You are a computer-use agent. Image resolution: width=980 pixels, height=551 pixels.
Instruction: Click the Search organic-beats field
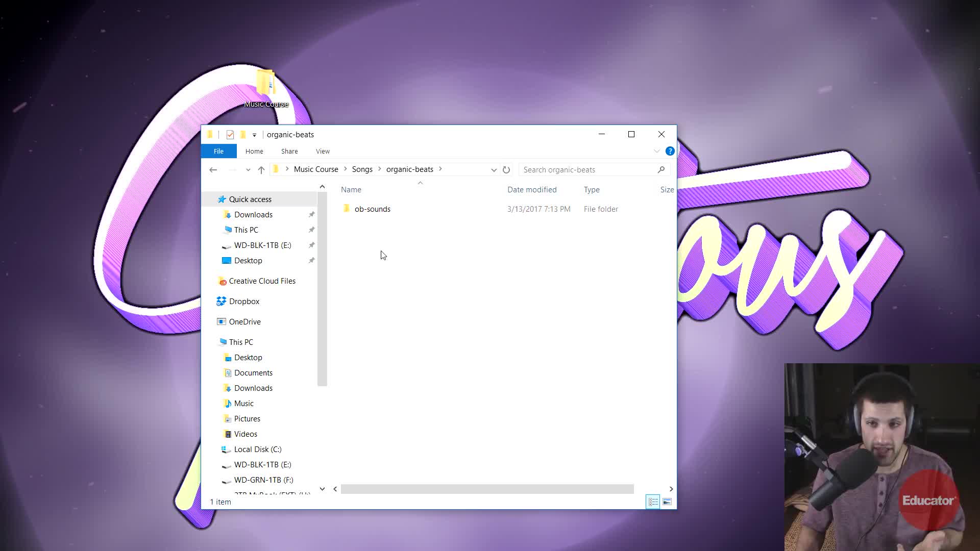(x=587, y=170)
